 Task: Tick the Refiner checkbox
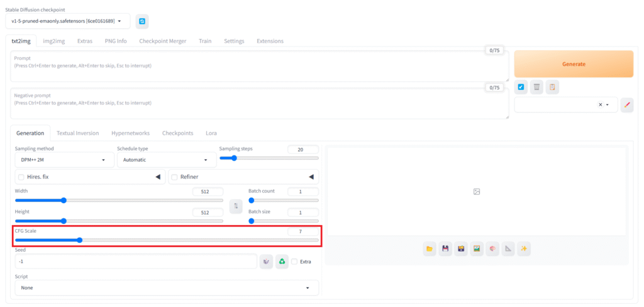click(175, 177)
